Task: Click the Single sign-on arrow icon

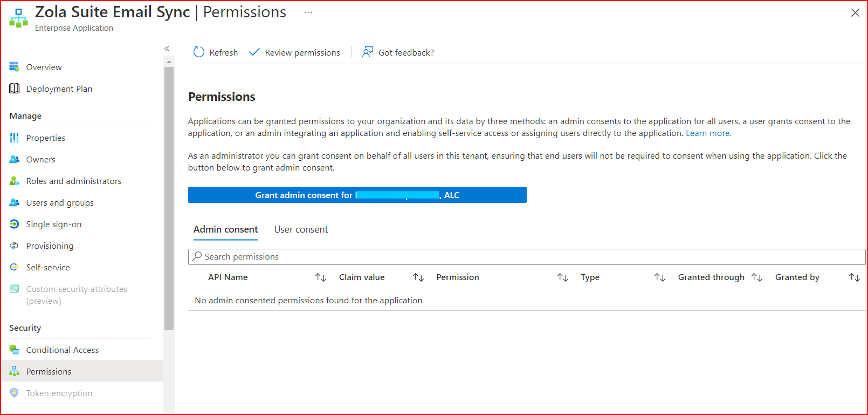Action: pos(14,224)
